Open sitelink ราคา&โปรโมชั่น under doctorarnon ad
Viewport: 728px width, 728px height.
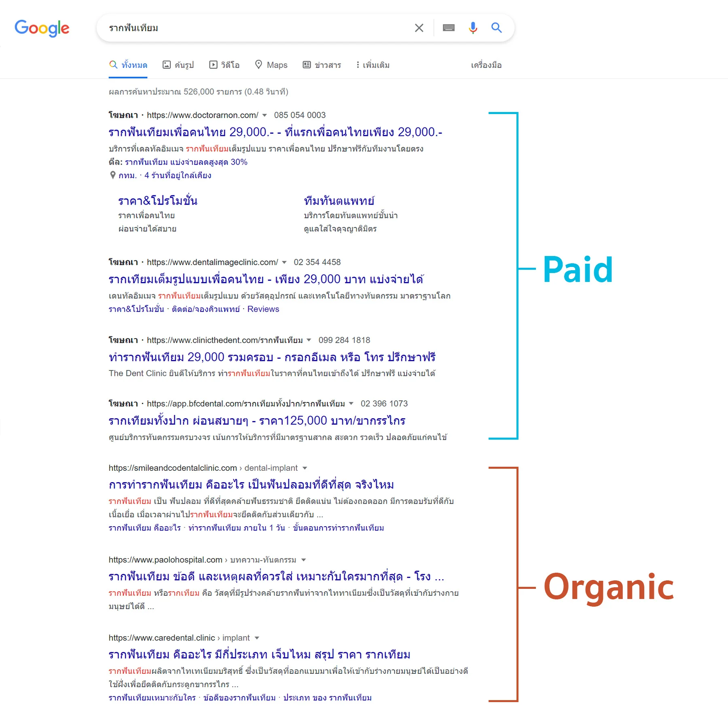[x=158, y=201]
